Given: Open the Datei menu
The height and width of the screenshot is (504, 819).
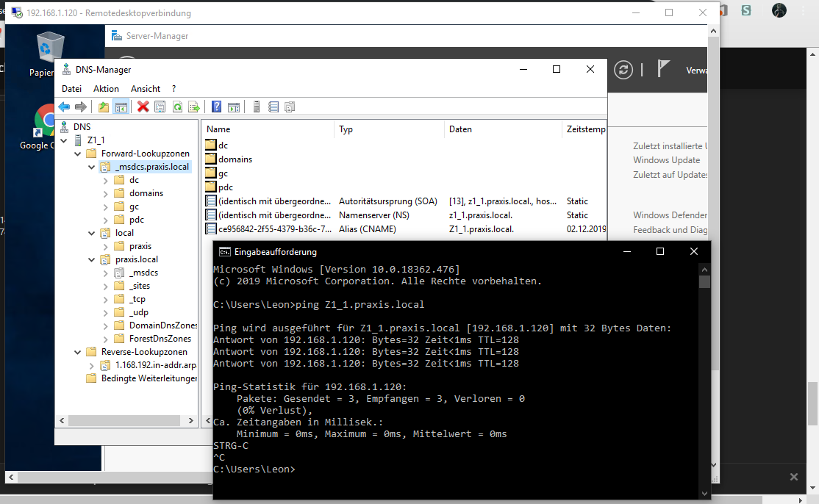Looking at the screenshot, I should tap(71, 89).
